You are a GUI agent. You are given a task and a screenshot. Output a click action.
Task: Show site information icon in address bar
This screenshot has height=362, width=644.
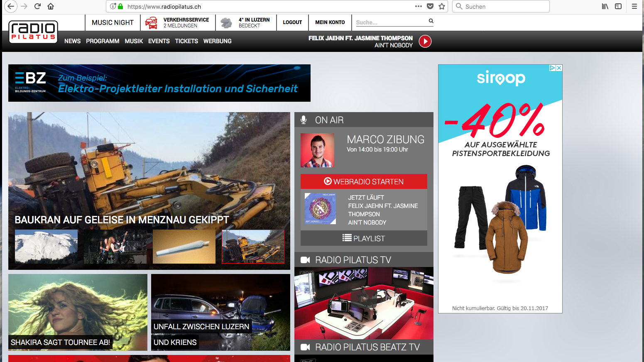[x=113, y=6]
